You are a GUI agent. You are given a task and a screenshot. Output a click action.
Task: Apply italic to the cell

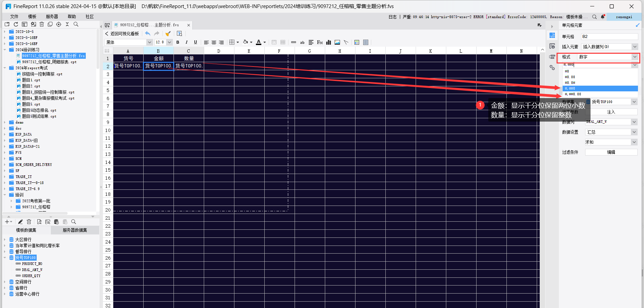pos(186,42)
